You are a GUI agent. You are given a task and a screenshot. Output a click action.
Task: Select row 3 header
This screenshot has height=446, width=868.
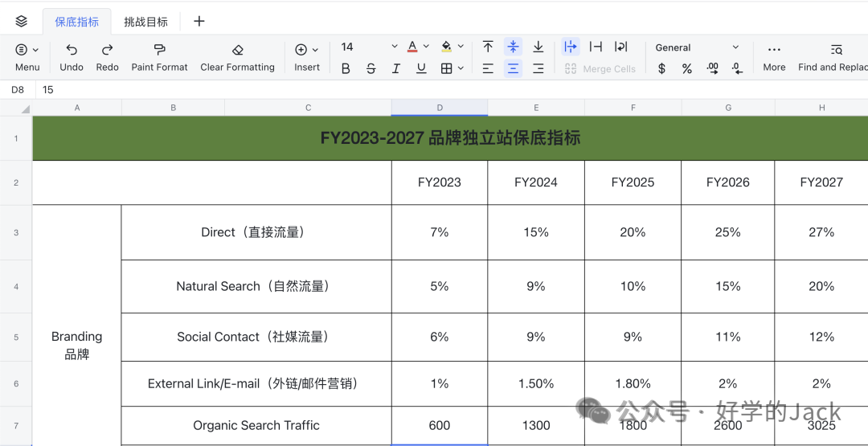coord(16,232)
